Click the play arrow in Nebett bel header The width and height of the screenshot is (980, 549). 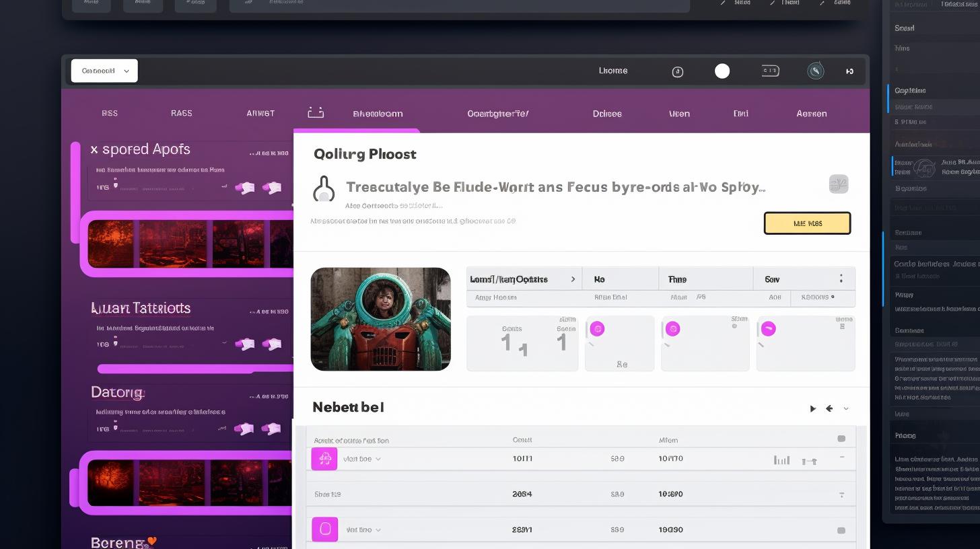tap(812, 408)
